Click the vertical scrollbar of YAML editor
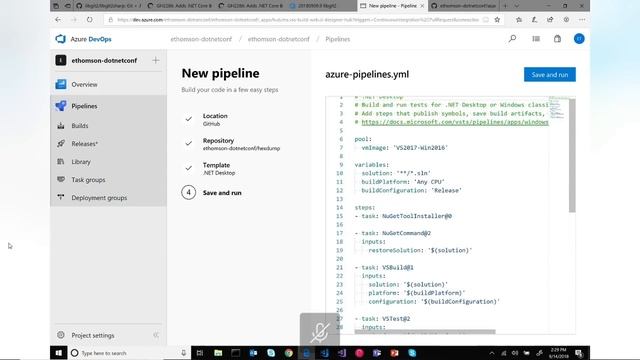 (572, 155)
